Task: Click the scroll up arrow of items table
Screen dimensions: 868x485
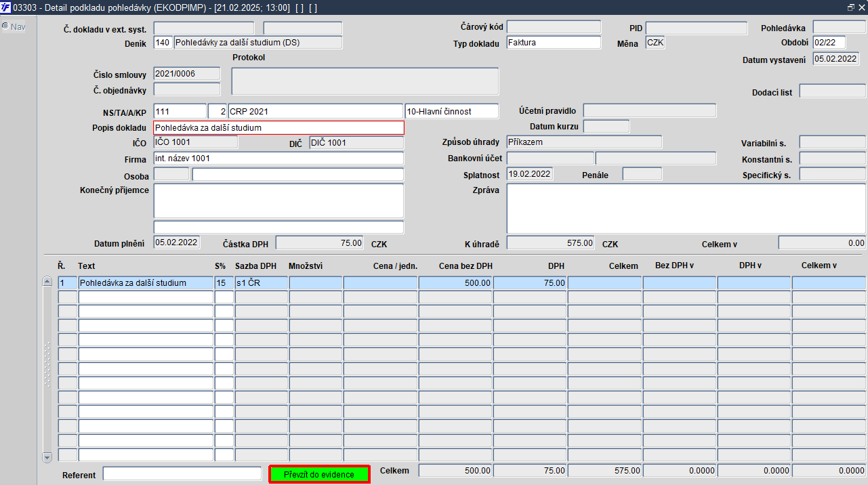Action: coord(47,282)
